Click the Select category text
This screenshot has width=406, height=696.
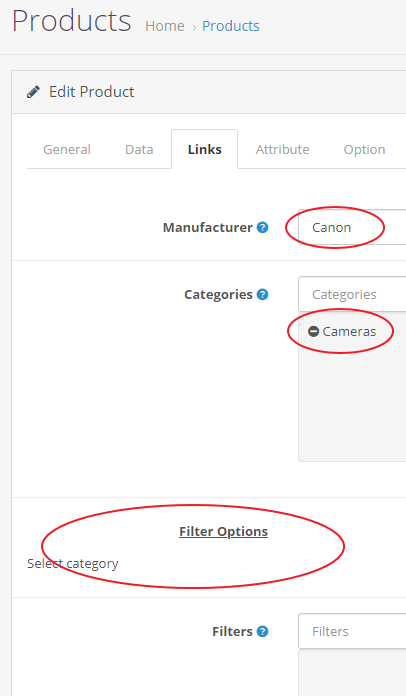73,563
